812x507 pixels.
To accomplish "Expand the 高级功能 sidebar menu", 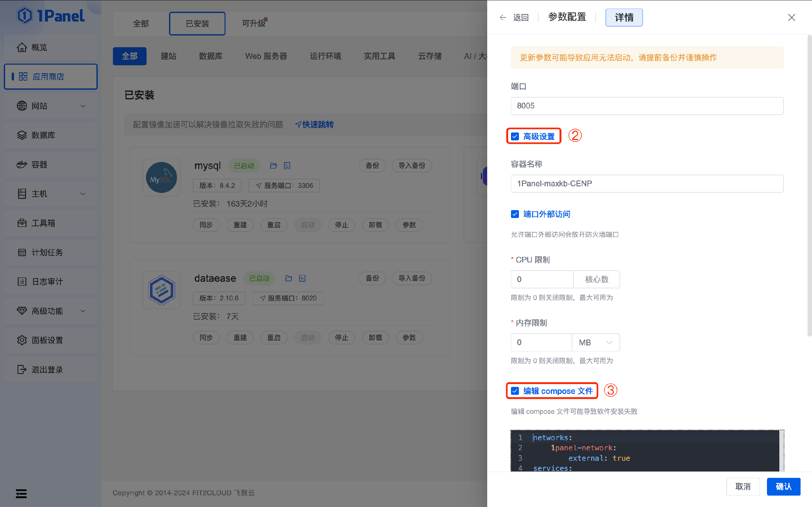I will click(x=51, y=311).
